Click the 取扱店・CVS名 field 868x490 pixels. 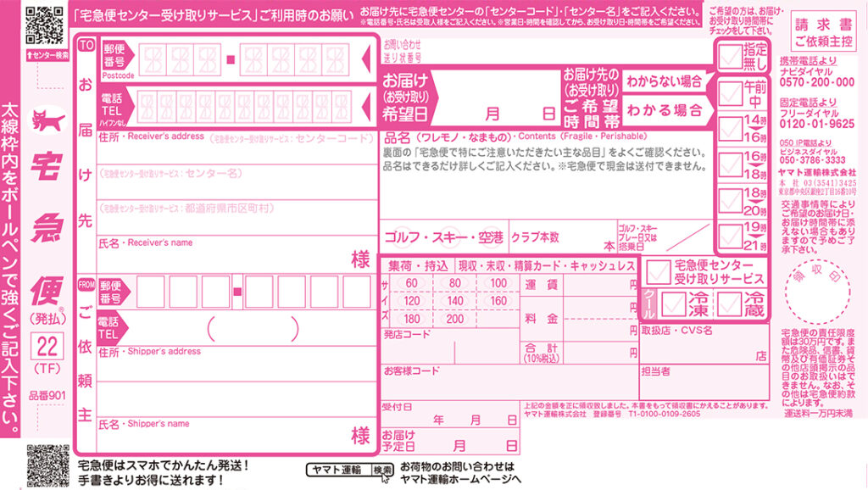coord(704,344)
